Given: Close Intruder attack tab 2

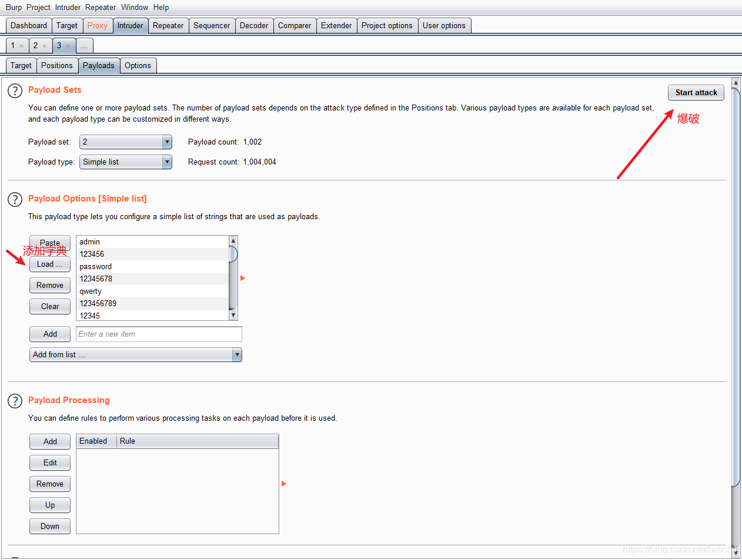Looking at the screenshot, I should [44, 46].
